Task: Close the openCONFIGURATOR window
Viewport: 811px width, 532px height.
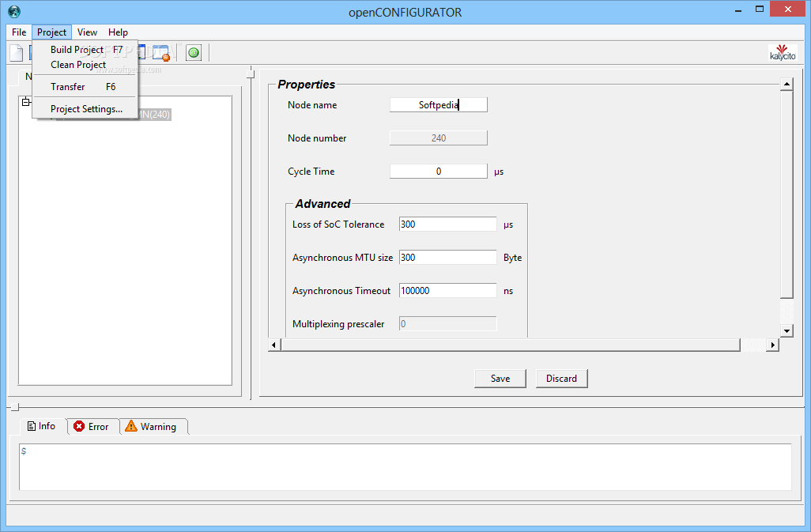Action: point(788,9)
